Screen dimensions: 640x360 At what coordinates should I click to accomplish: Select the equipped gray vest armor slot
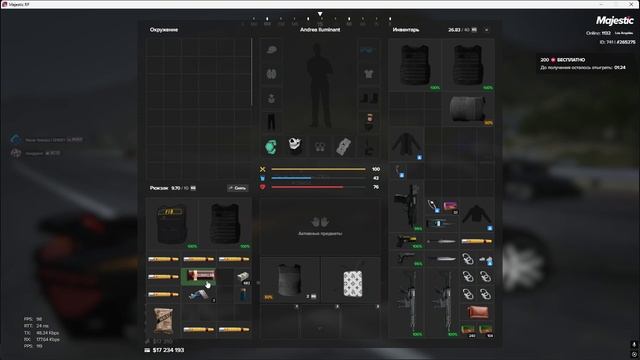click(x=289, y=280)
